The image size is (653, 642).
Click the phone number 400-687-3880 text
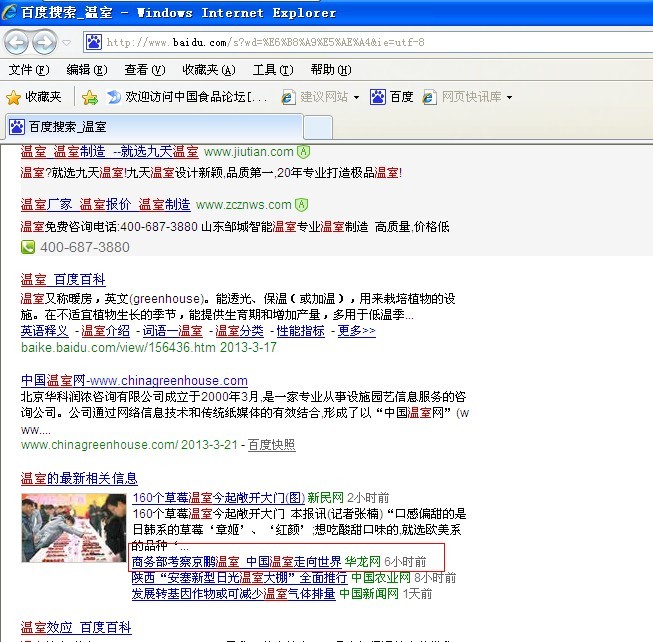pyautogui.click(x=85, y=247)
